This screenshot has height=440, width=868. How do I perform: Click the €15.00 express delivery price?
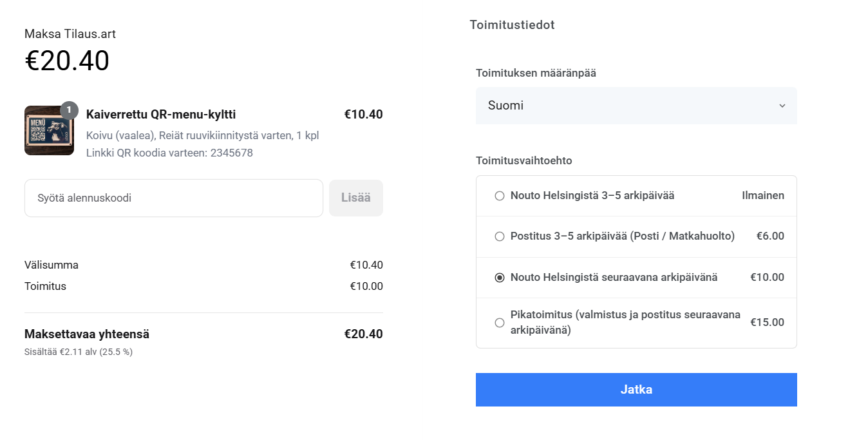point(767,323)
